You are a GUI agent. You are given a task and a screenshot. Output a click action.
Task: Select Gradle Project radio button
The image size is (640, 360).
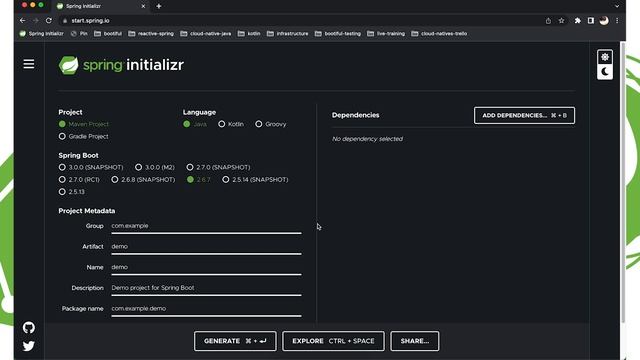62,136
